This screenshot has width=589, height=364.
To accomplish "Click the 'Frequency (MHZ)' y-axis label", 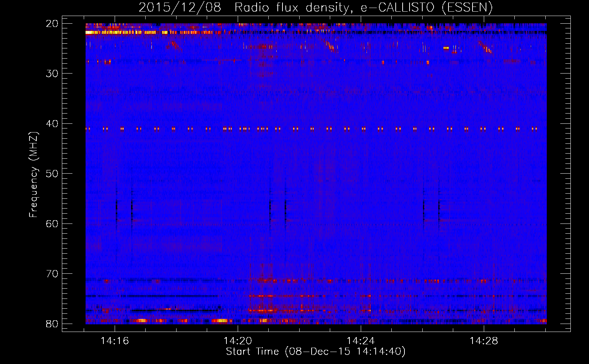I will pos(33,175).
